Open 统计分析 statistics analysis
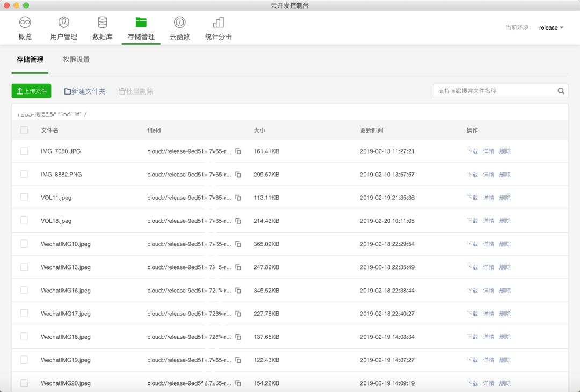 click(x=218, y=28)
